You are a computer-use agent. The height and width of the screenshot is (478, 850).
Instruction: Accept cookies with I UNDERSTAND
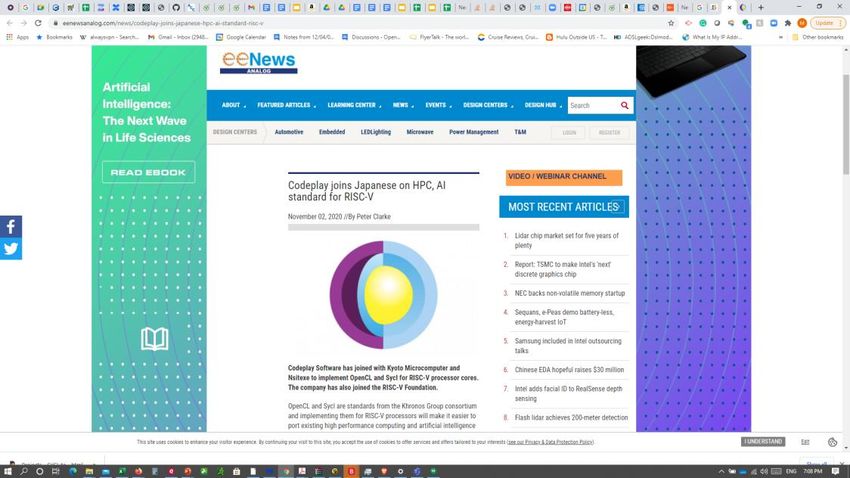(x=763, y=442)
